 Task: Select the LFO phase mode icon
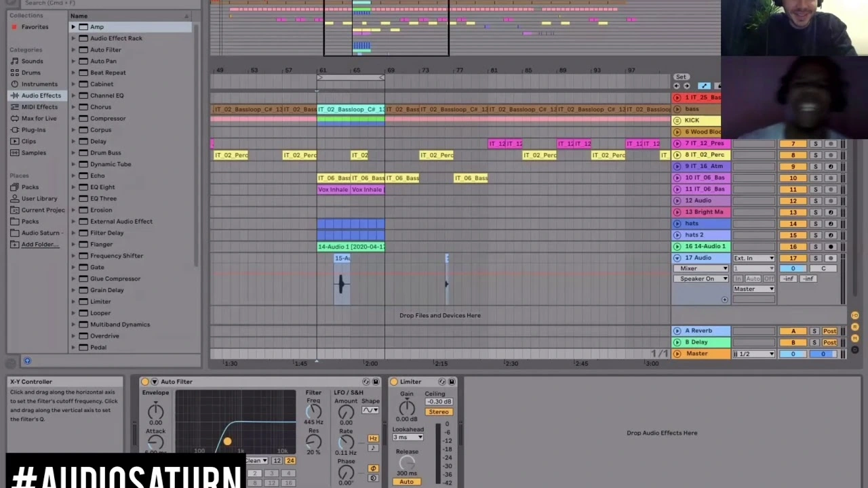pyautogui.click(x=373, y=468)
